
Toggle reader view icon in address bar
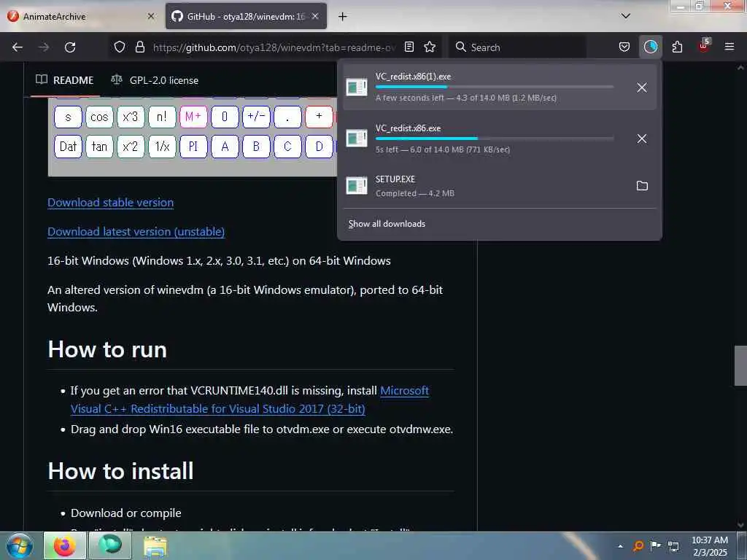point(409,47)
